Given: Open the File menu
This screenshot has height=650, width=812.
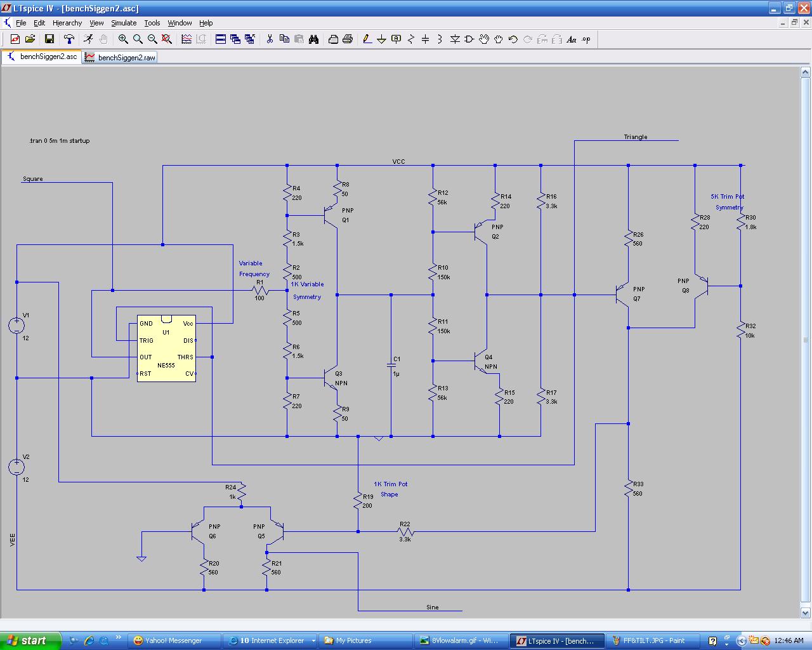Looking at the screenshot, I should point(21,23).
